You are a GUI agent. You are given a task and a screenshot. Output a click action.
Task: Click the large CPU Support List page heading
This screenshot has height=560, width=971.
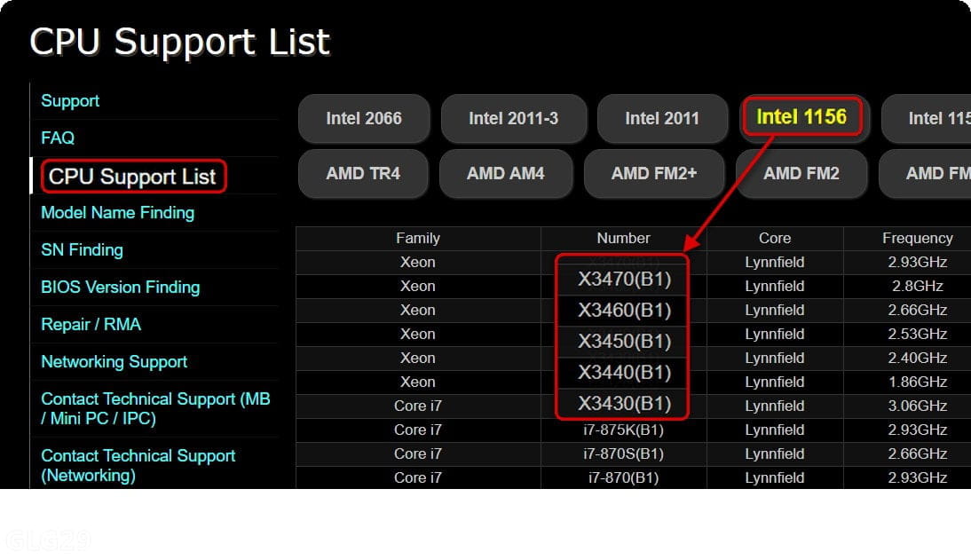[179, 42]
